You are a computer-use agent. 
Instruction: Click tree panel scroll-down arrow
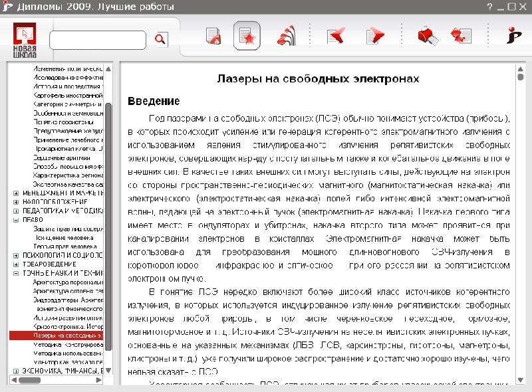(x=108, y=370)
